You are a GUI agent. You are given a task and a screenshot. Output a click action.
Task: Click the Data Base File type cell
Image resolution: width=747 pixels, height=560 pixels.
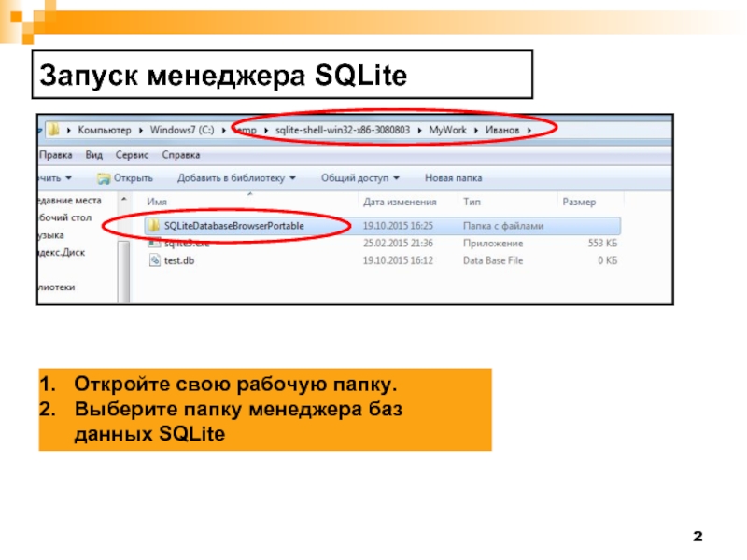click(493, 260)
